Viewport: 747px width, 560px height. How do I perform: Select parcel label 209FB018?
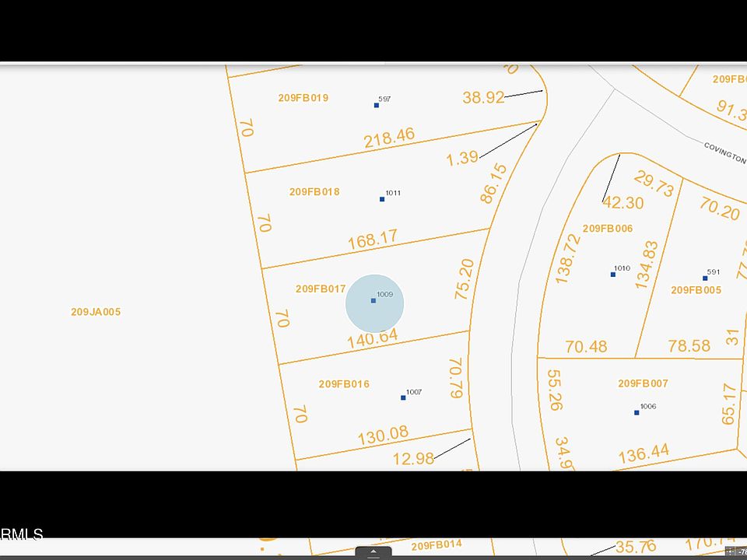pyautogui.click(x=314, y=192)
